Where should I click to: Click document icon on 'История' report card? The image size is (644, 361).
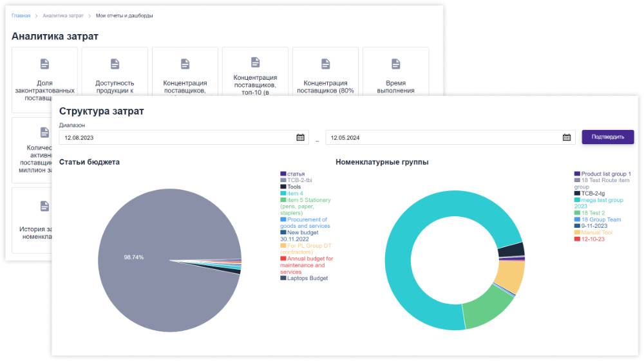[44, 206]
